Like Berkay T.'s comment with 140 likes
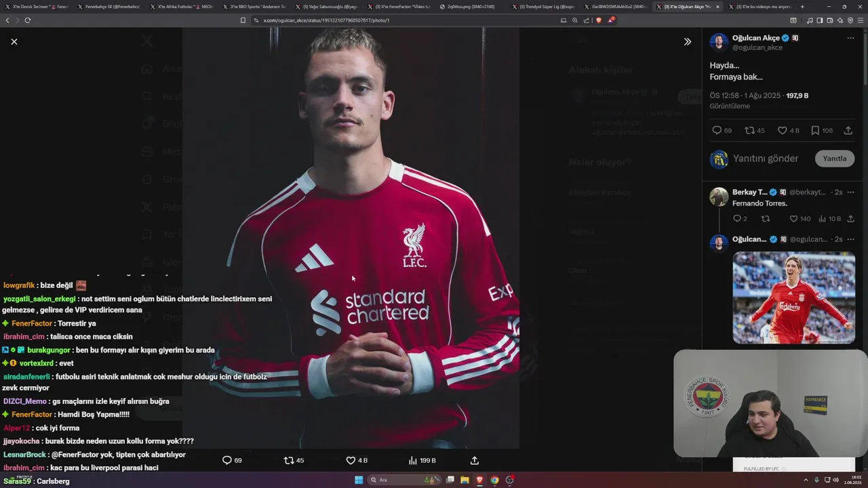The width and height of the screenshot is (868, 488). [x=793, y=218]
